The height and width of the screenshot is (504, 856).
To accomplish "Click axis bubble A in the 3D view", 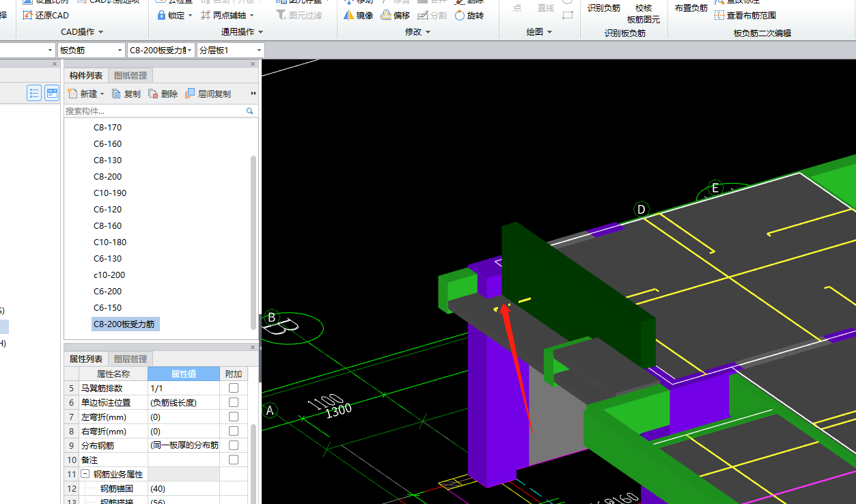I will (270, 410).
